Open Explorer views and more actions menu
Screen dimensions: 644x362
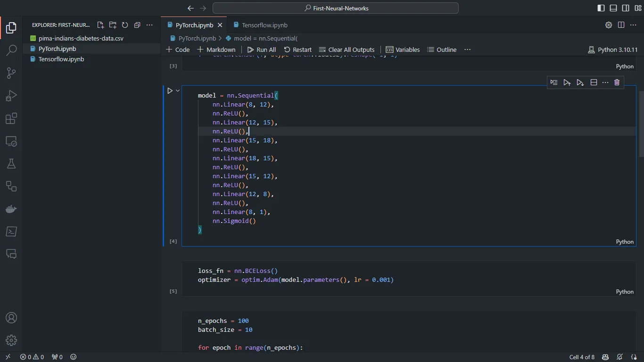coord(149,25)
